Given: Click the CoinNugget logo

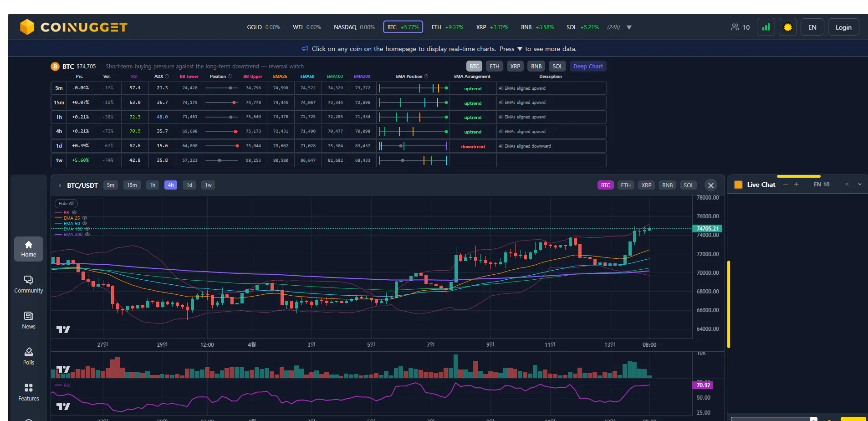Looking at the screenshot, I should point(73,27).
